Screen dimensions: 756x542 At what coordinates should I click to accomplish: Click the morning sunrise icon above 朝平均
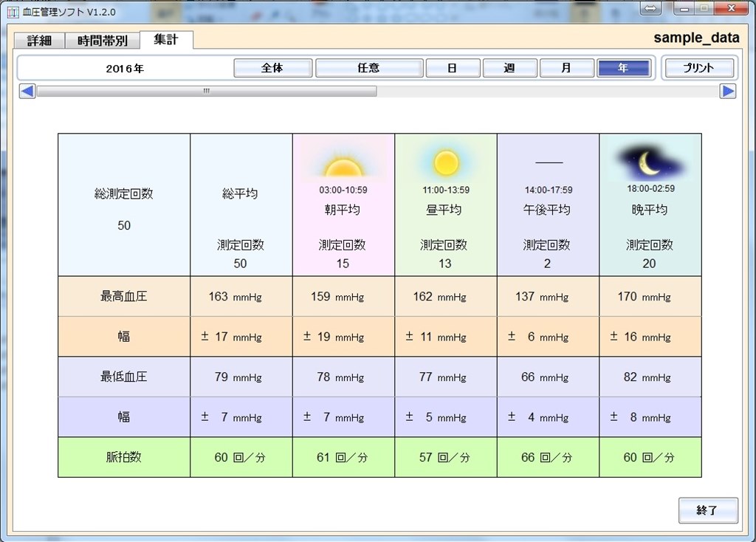pos(343,163)
